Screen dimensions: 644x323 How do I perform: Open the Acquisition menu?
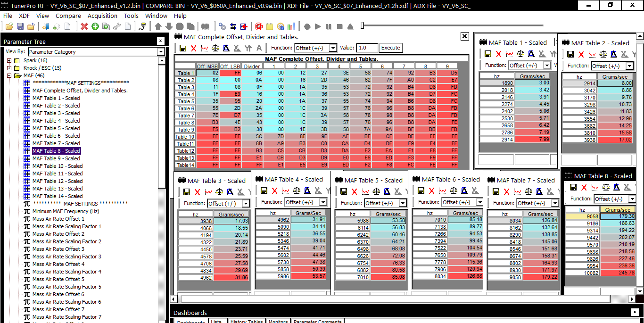[102, 16]
